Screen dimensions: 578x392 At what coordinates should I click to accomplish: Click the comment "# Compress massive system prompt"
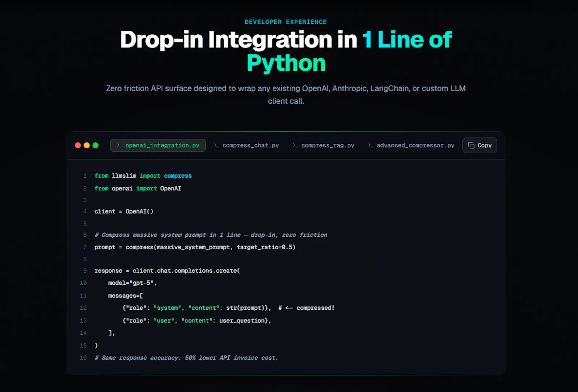click(x=211, y=235)
